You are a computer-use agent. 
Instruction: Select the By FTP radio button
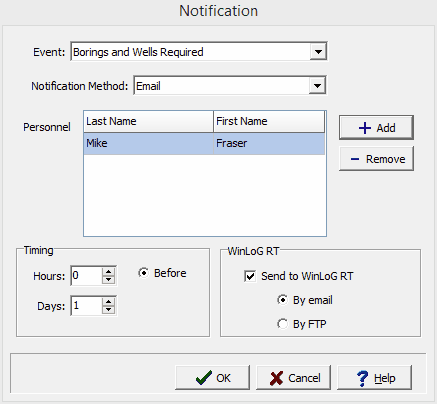(282, 324)
